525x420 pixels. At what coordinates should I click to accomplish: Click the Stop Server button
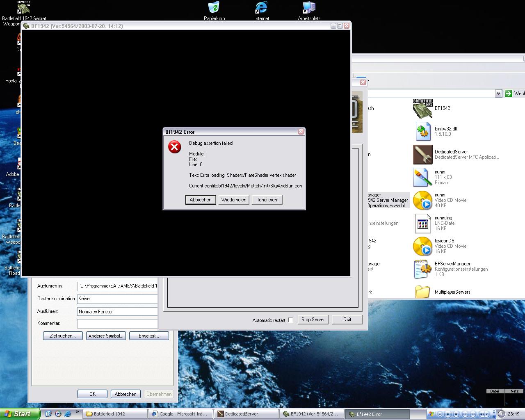313,320
